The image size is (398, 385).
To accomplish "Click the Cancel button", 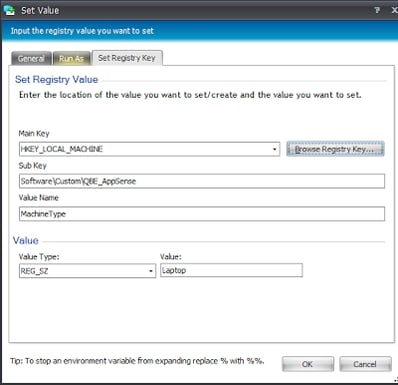I will [365, 364].
